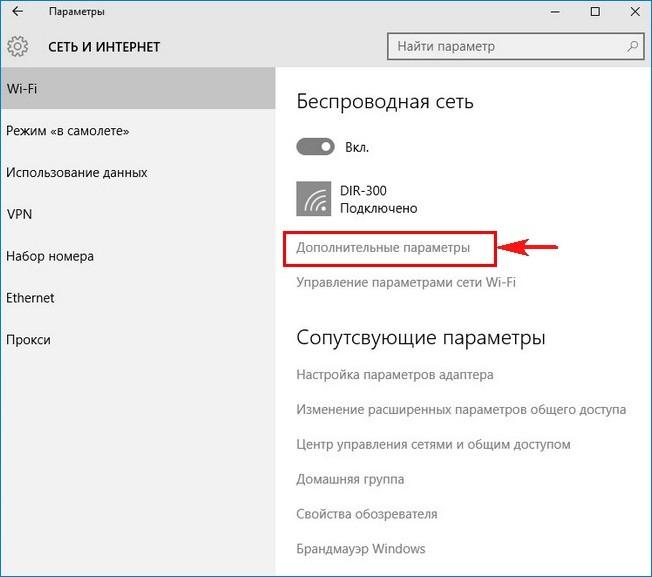Click the 'Вкл.' toggle label

(357, 147)
